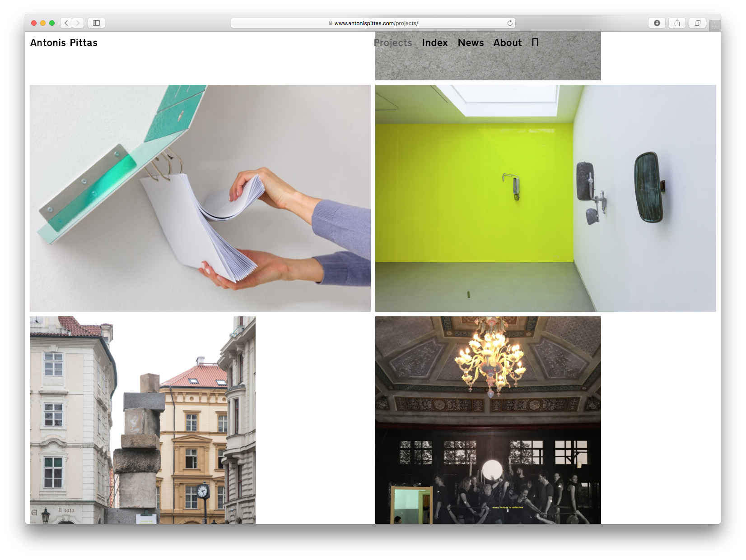
Task: Open the Projects navigation item
Action: pyautogui.click(x=393, y=43)
